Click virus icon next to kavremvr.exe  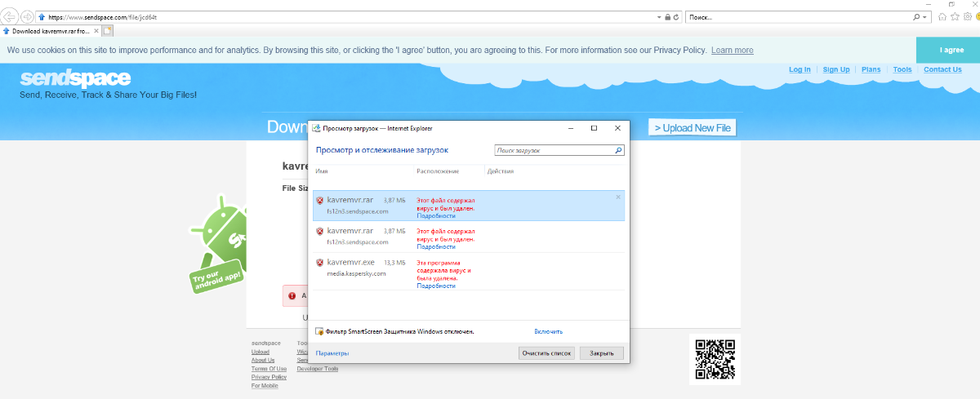pyautogui.click(x=320, y=262)
